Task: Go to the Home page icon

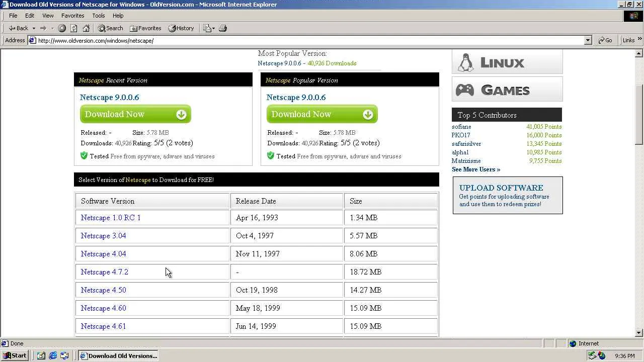Action: point(86,28)
